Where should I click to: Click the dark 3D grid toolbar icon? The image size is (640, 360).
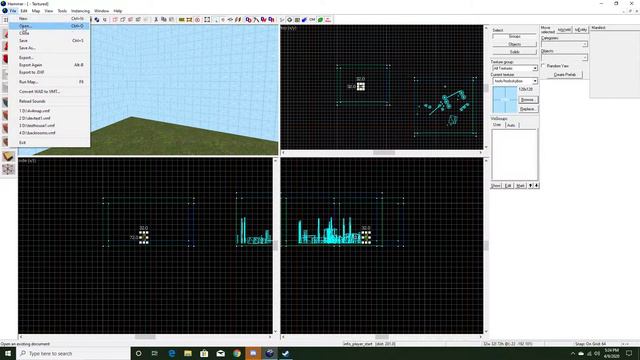pyautogui.click(x=297, y=20)
